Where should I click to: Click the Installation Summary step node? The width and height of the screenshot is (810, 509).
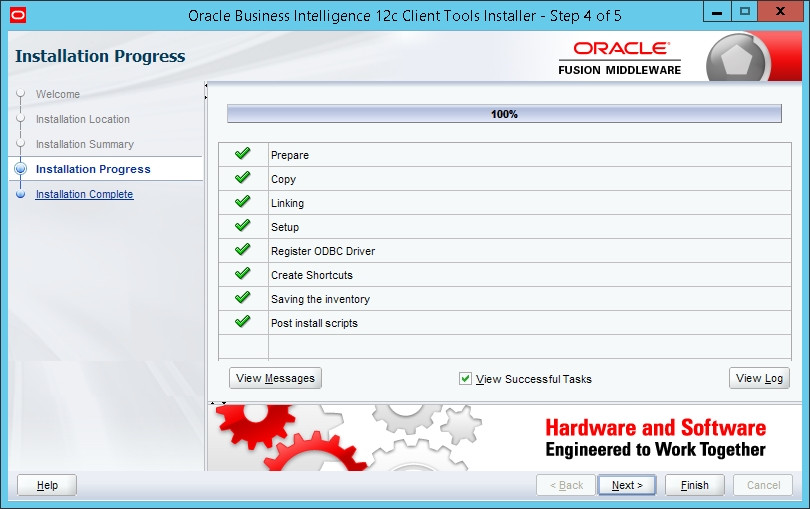21,143
